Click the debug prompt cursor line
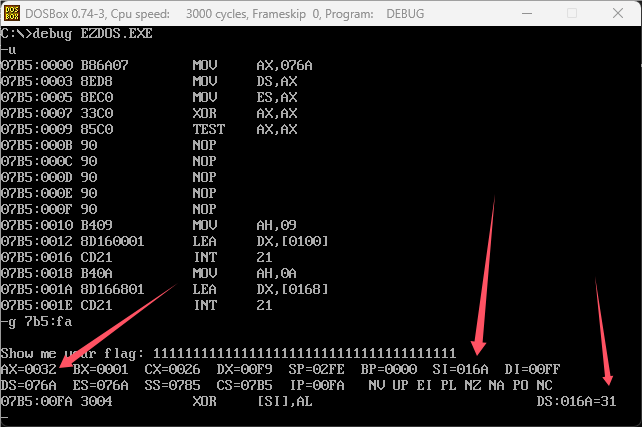This screenshot has height=427, width=642. [x=5, y=417]
